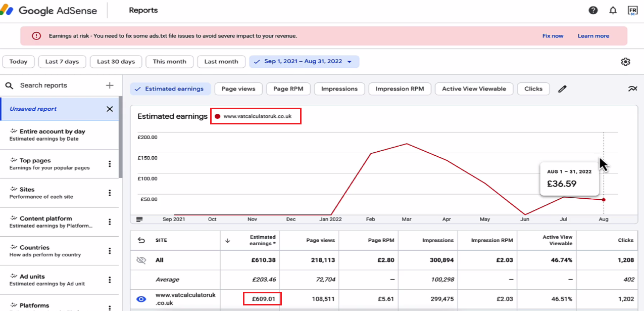
Task: Toggle the Impression RPM metric chip
Action: coord(400,89)
